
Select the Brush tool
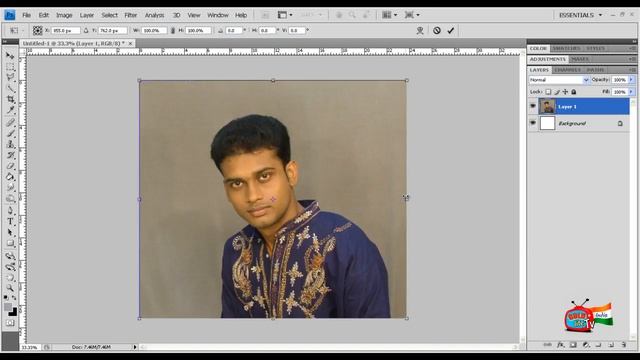(10, 133)
